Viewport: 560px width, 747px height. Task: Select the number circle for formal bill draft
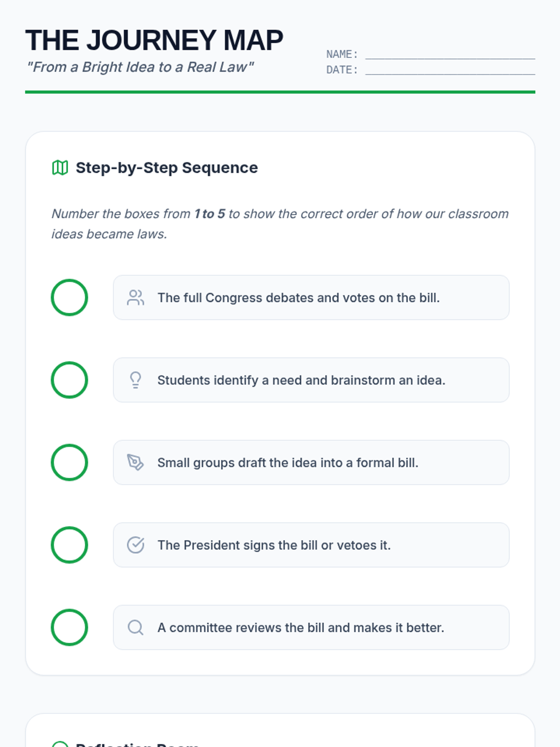(x=70, y=462)
